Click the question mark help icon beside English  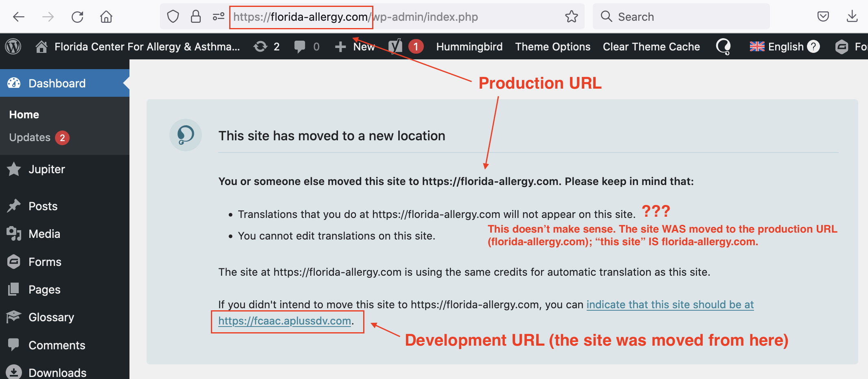click(813, 46)
